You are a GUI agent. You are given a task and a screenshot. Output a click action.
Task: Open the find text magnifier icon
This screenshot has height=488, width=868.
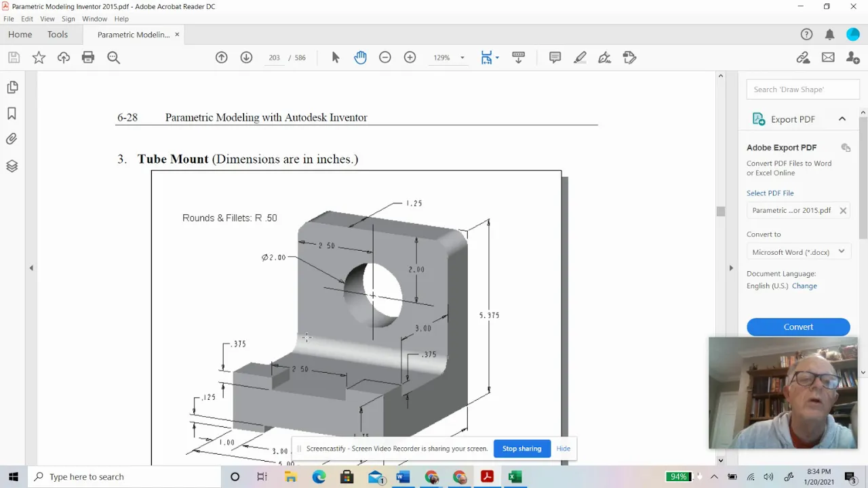tap(113, 58)
